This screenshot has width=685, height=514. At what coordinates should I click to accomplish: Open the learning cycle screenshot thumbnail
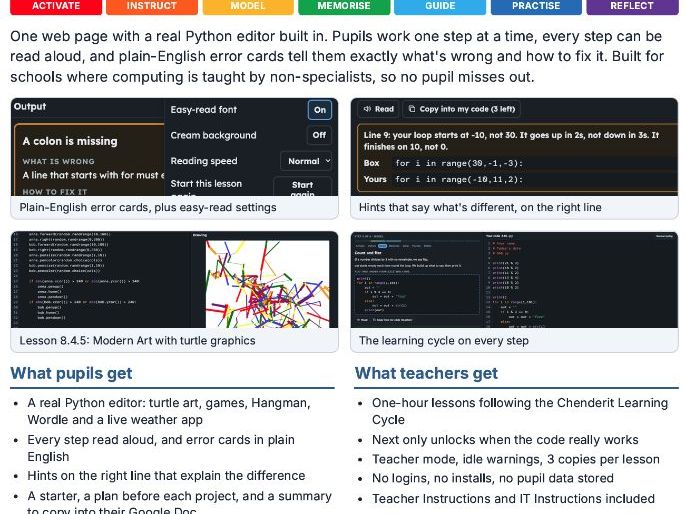[514, 280]
